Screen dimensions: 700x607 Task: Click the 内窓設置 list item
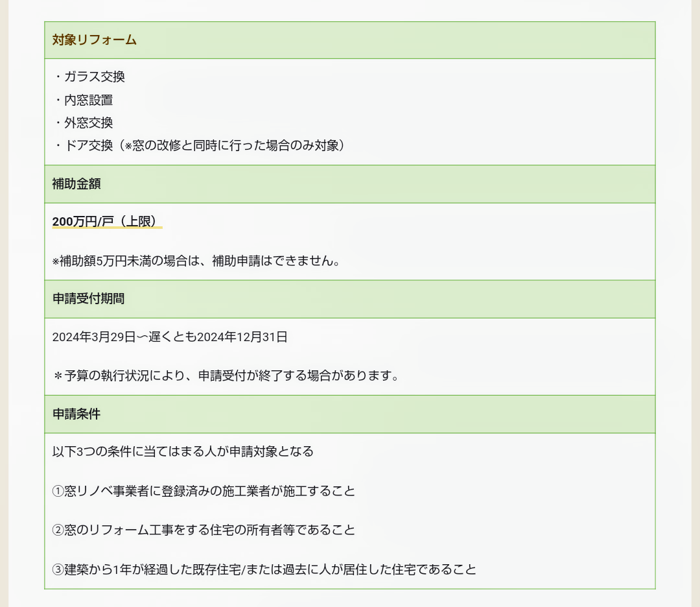click(x=83, y=100)
